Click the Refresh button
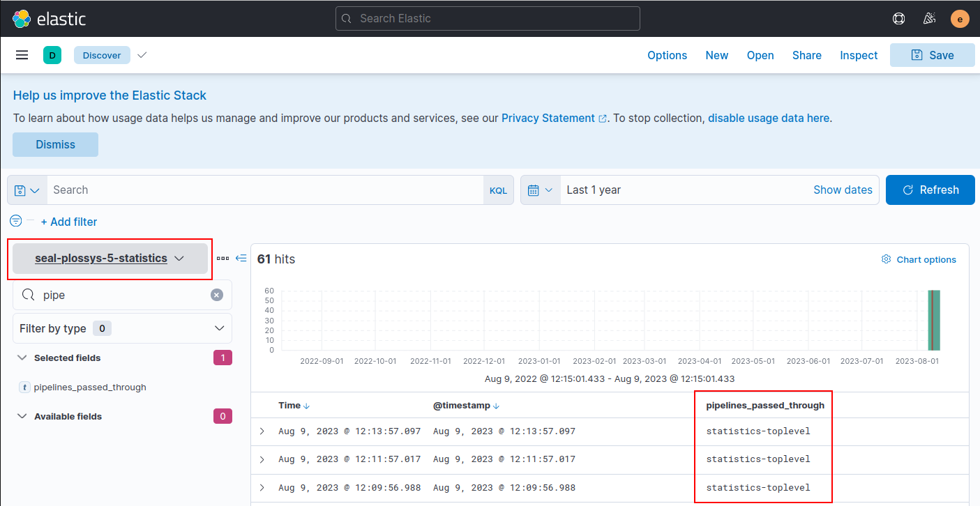This screenshot has width=980, height=506. coord(930,190)
